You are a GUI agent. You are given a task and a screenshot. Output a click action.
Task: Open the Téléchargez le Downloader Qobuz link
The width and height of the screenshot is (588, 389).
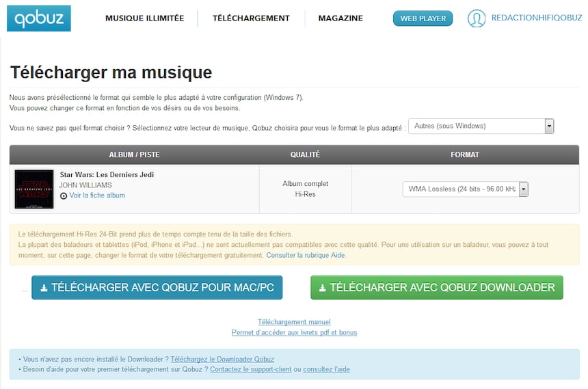tap(222, 359)
